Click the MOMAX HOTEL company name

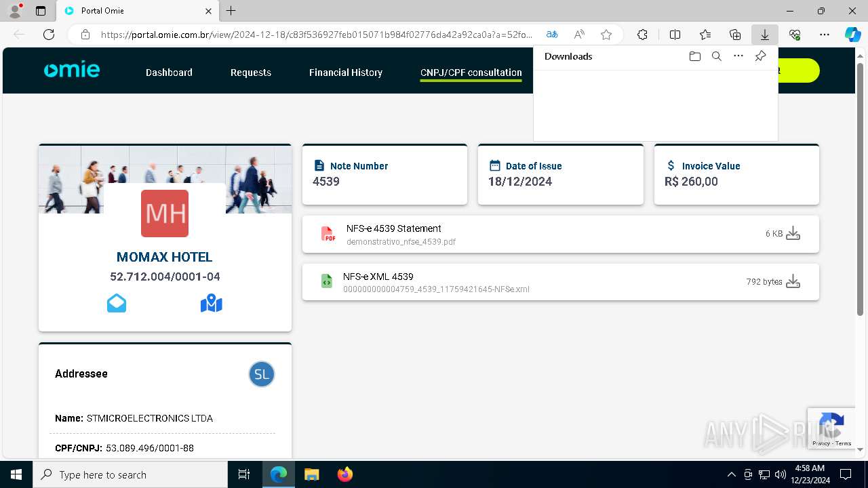click(x=165, y=257)
